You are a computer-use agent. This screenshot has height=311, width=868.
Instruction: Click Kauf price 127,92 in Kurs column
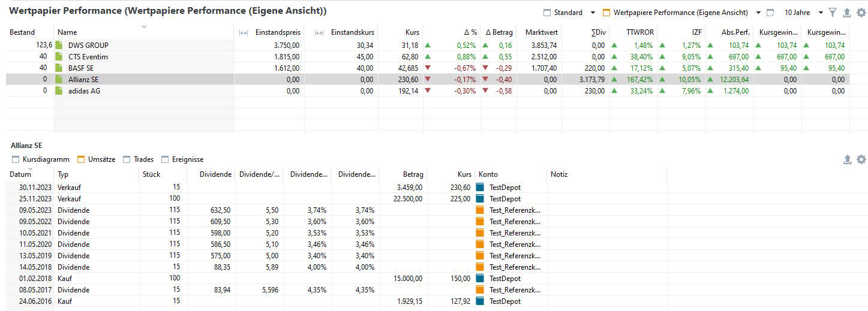(461, 301)
